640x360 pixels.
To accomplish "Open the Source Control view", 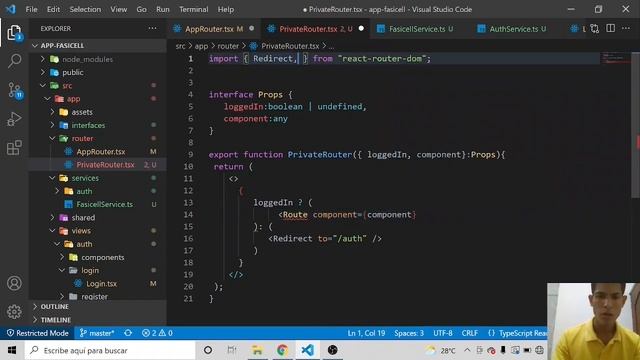I will pyautogui.click(x=15, y=90).
